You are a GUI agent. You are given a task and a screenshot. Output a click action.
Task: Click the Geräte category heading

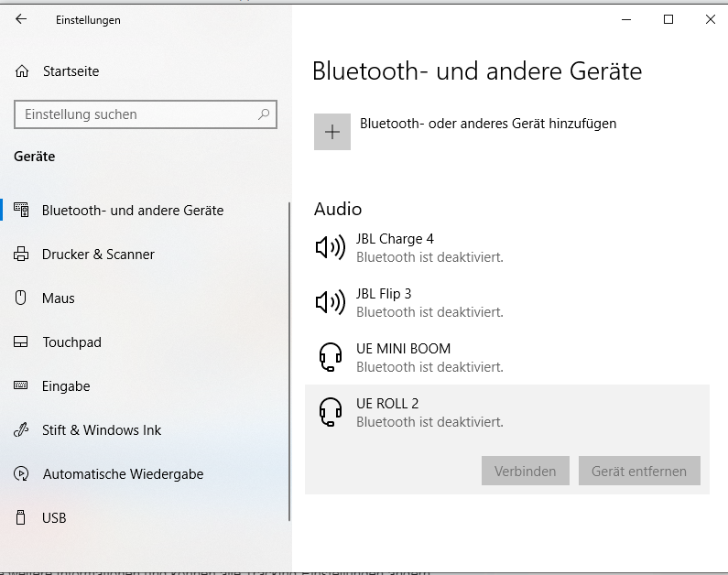click(x=35, y=157)
